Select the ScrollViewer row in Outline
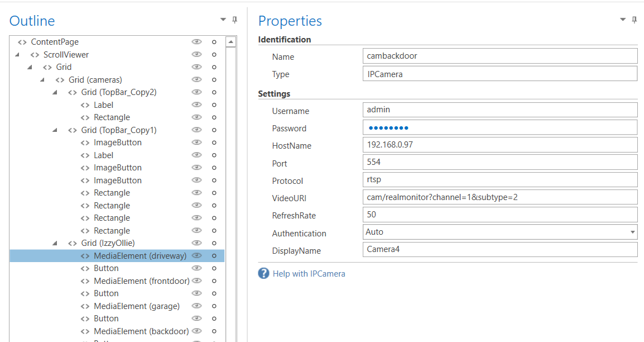 coord(117,55)
